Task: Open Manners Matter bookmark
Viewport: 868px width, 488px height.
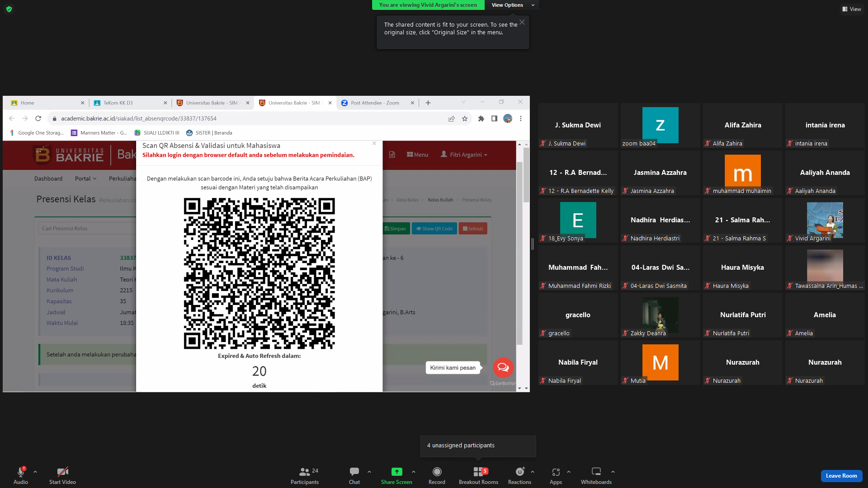Action: (x=99, y=133)
